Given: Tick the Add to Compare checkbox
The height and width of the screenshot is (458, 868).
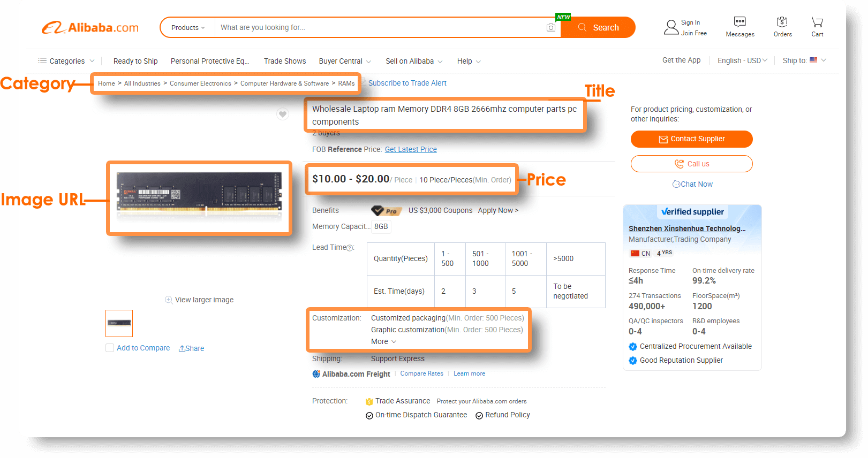Looking at the screenshot, I should point(110,348).
